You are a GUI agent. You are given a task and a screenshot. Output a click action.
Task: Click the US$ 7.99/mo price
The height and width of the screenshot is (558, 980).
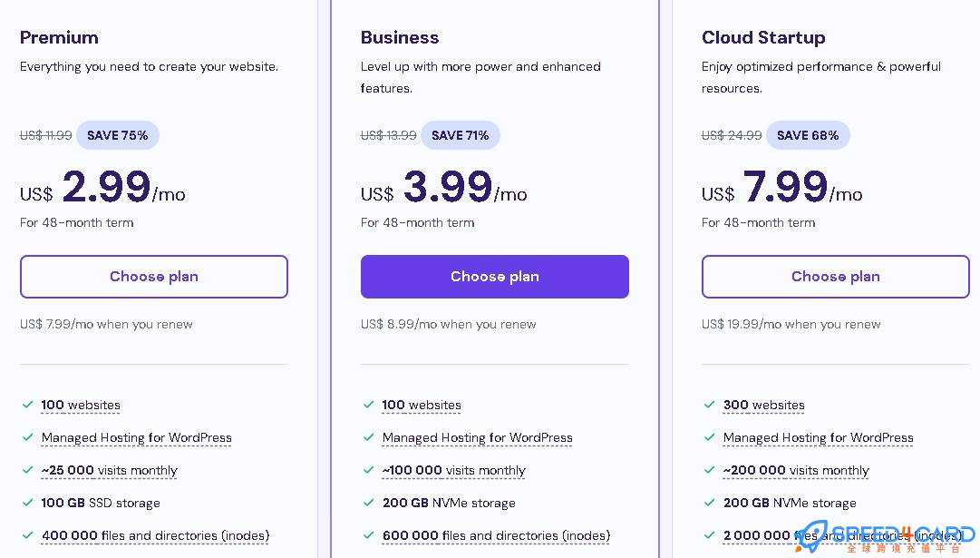[x=781, y=187]
